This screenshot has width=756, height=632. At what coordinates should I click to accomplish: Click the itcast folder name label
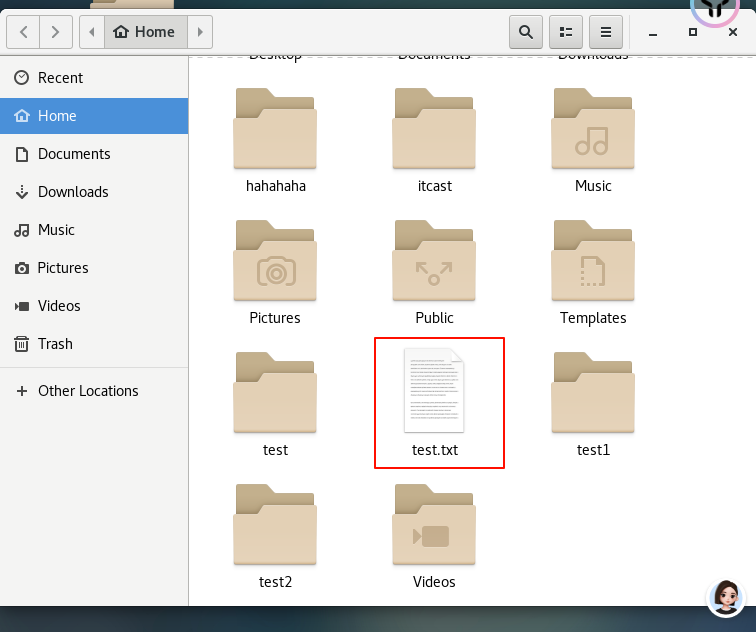pos(435,186)
